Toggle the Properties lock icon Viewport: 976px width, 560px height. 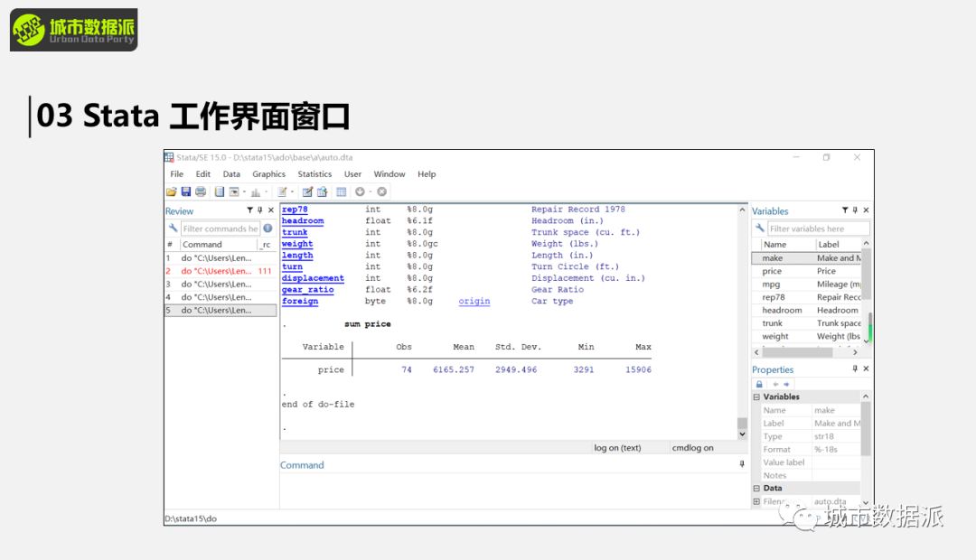click(759, 384)
